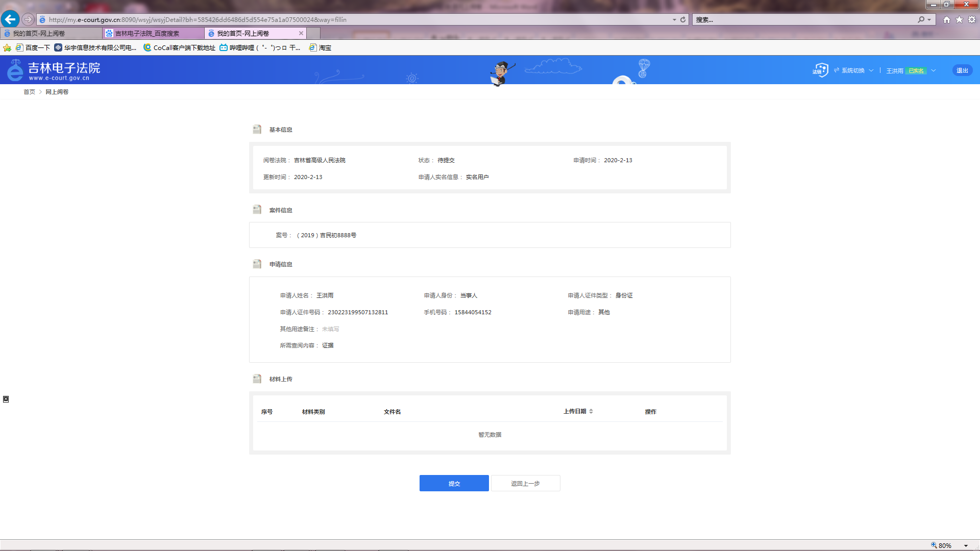
Task: Click the phone number 15844054152
Action: 473,312
